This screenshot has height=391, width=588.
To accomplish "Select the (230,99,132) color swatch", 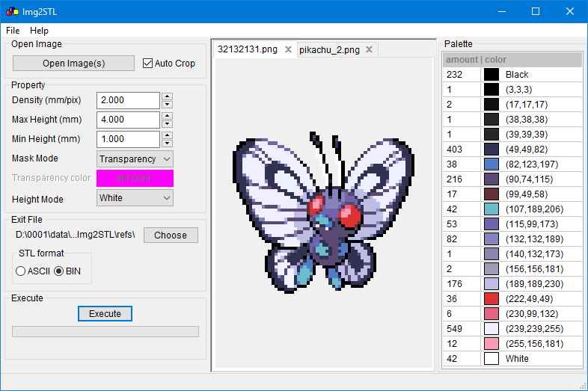I will 491,314.
